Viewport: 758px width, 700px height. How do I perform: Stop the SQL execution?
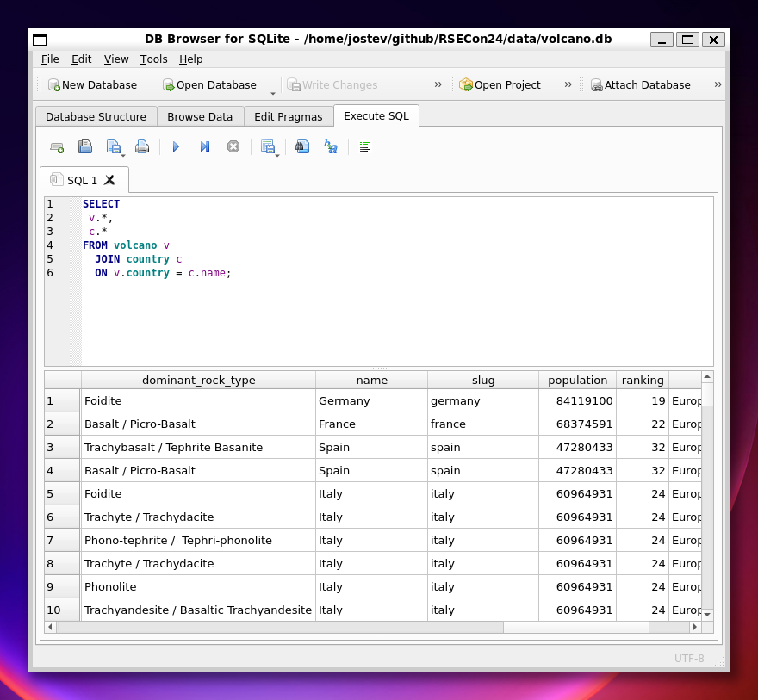233,147
